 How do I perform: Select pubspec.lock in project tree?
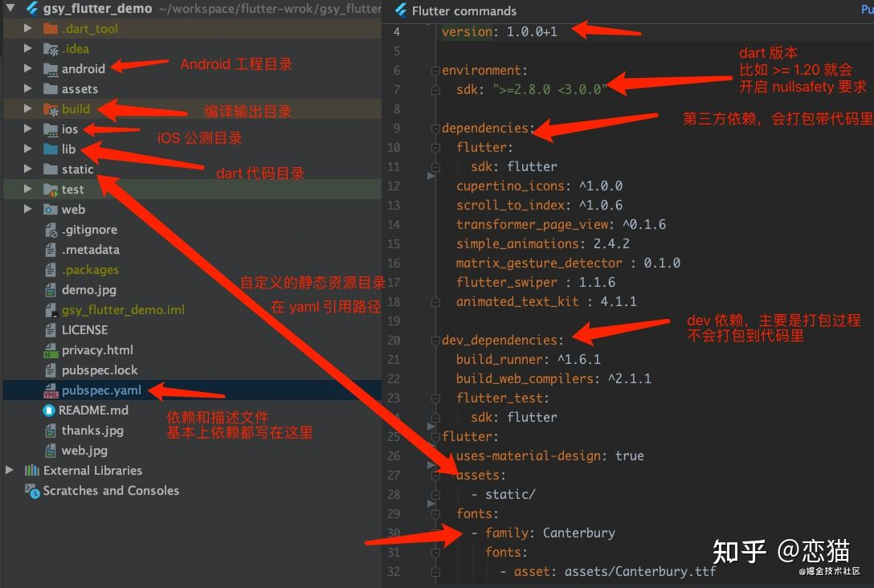click(x=100, y=370)
